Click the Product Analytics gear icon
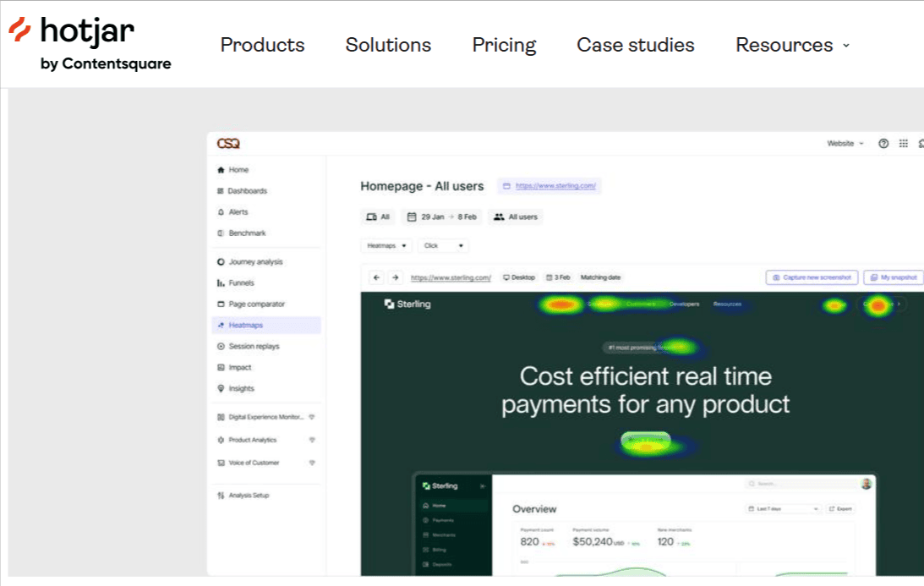The height and width of the screenshot is (586, 924). tap(221, 440)
